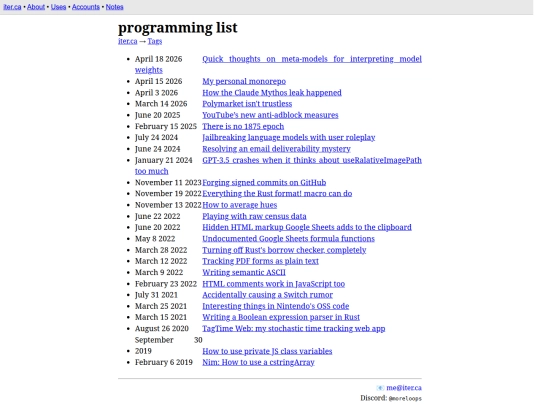Open 'How the Claude Mythos leak happened'
540x405 pixels.
272,93
